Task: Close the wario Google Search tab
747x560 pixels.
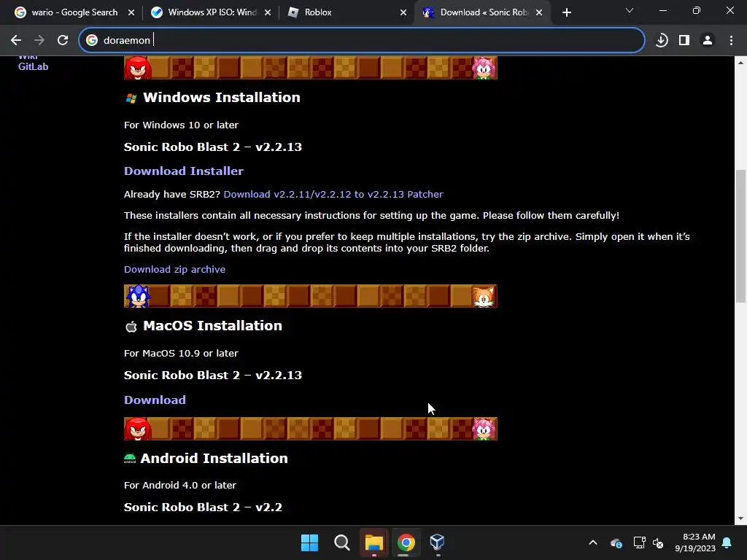Action: coord(131,12)
